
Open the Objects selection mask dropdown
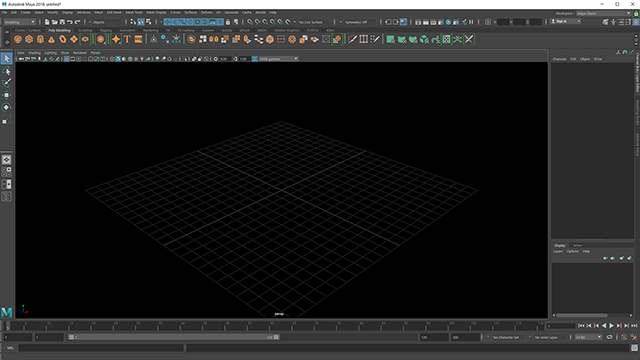tap(105, 22)
